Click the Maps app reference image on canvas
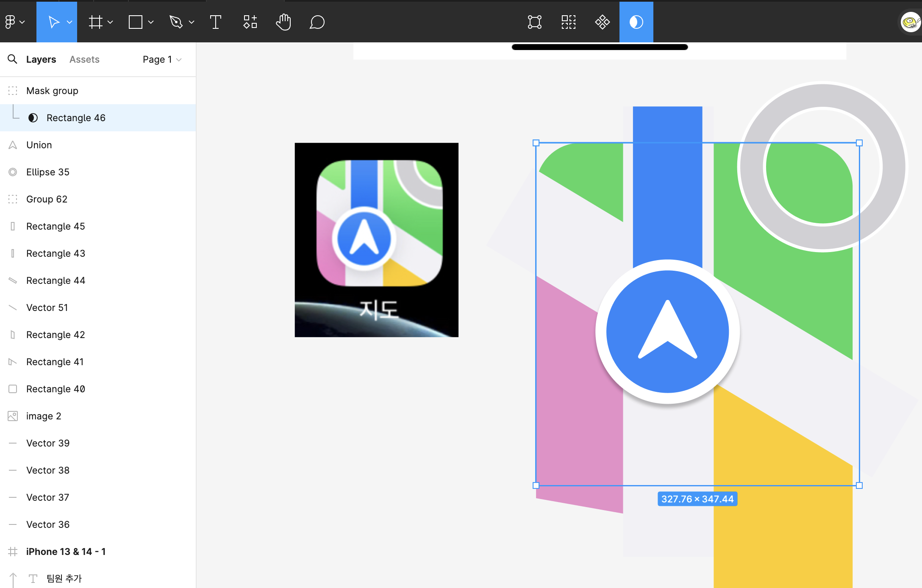This screenshot has height=588, width=922. click(376, 240)
